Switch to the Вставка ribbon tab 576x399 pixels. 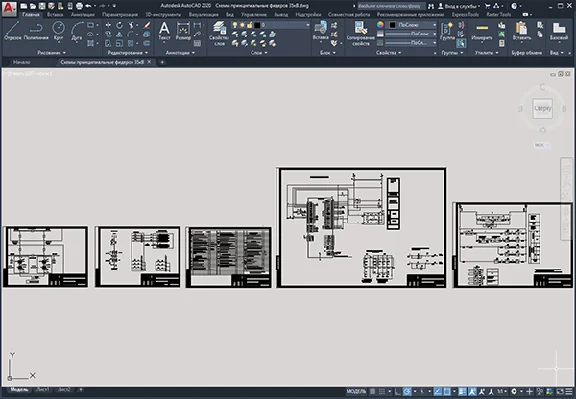pos(55,15)
